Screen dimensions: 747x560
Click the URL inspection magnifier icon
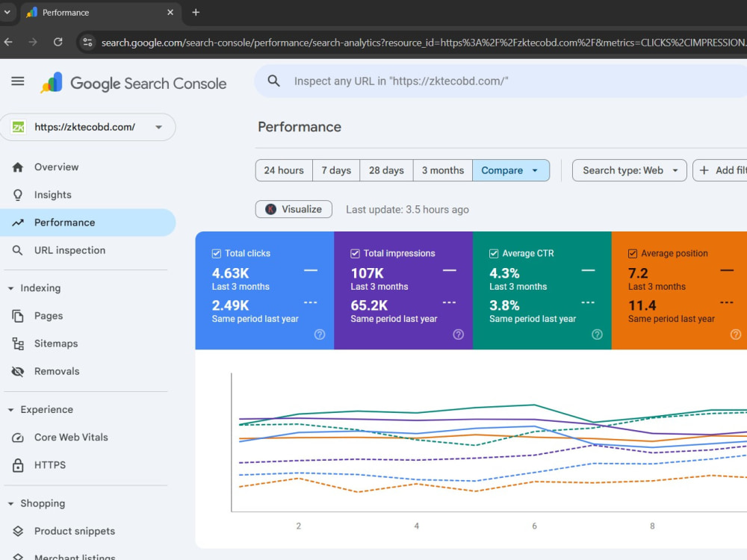click(x=18, y=250)
